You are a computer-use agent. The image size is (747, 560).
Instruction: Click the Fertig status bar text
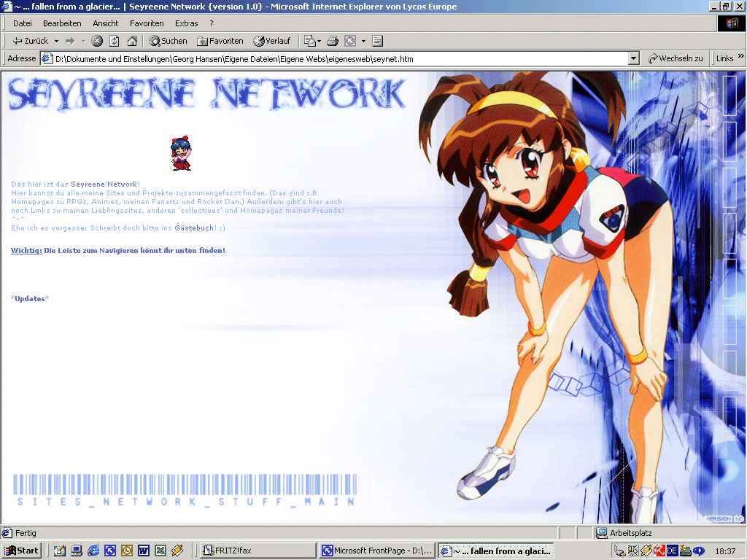(26, 533)
